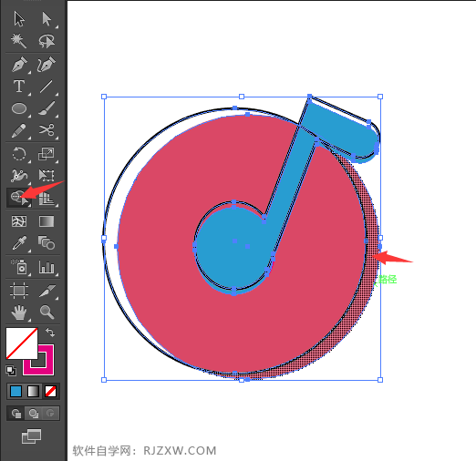Apply solid Color mode button (blue)
This screenshot has height=461, width=476.
pyautogui.click(x=16, y=392)
